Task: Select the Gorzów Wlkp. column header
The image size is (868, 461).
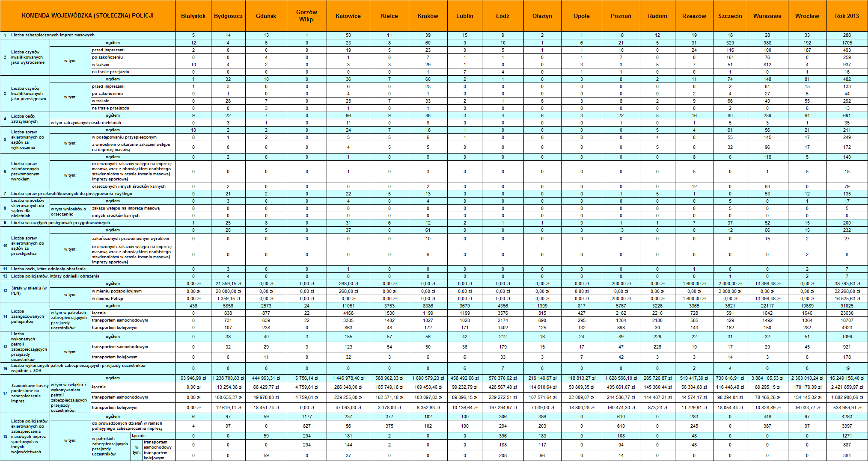Action: tap(306, 16)
